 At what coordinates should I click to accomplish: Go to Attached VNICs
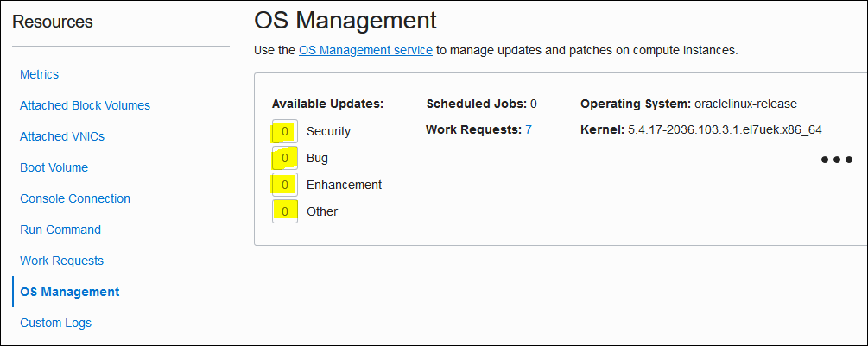[x=62, y=136]
